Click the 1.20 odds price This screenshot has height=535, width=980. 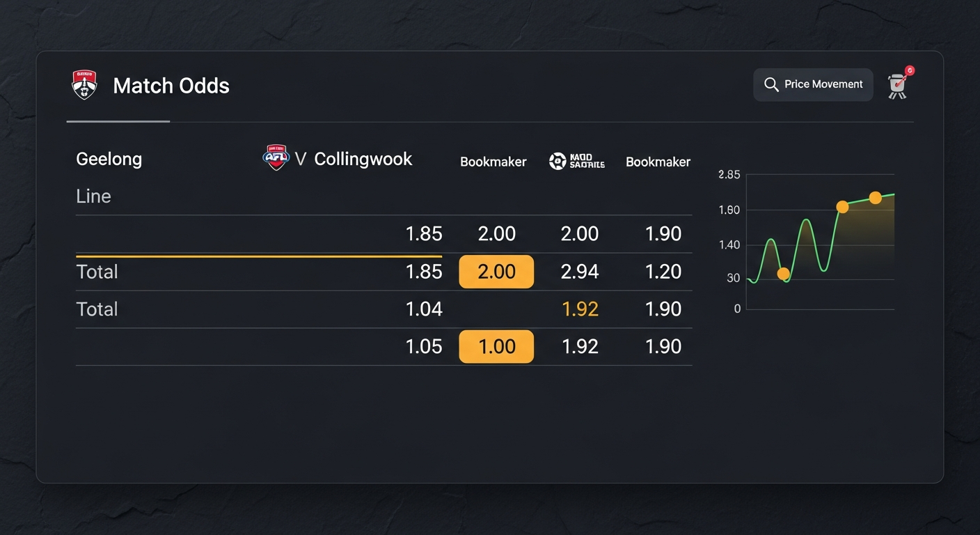[663, 272]
